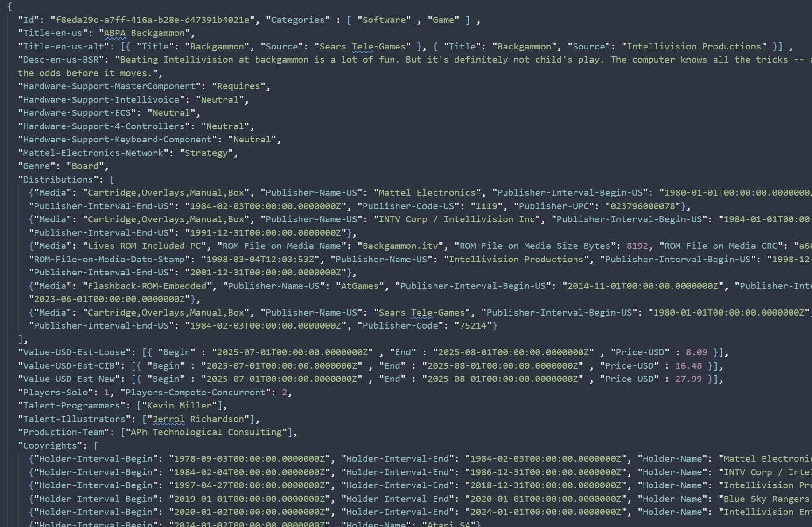
Task: Click the "AtGames" publisher name
Action: pos(360,286)
